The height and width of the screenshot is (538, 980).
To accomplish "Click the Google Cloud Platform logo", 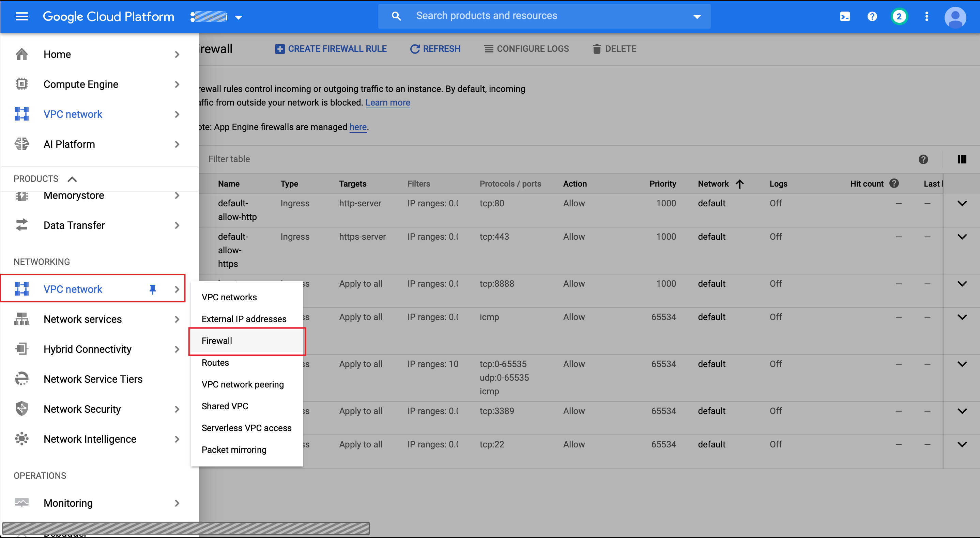I will tap(108, 16).
